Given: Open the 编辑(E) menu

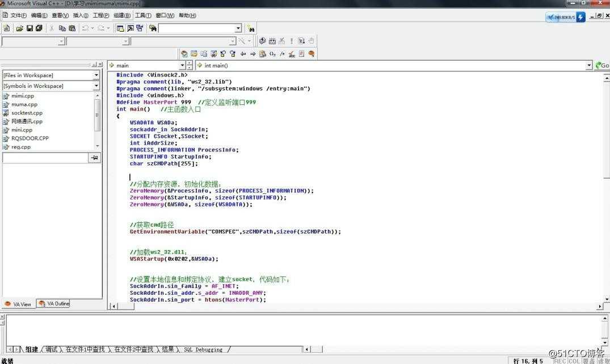Looking at the screenshot, I should [39, 15].
